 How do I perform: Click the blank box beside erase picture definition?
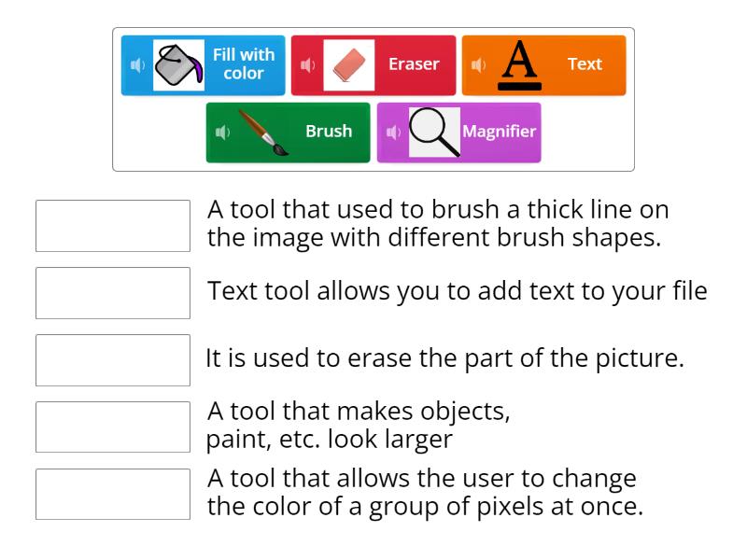pyautogui.click(x=112, y=360)
